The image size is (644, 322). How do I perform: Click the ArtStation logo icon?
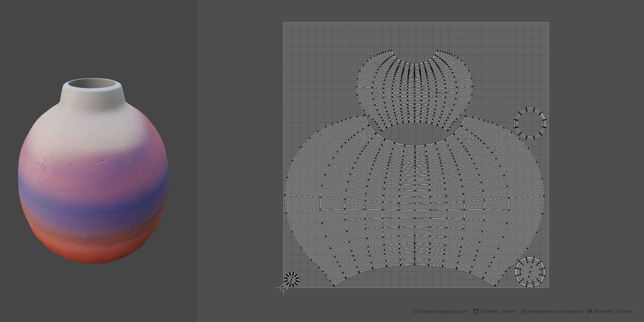523,312
